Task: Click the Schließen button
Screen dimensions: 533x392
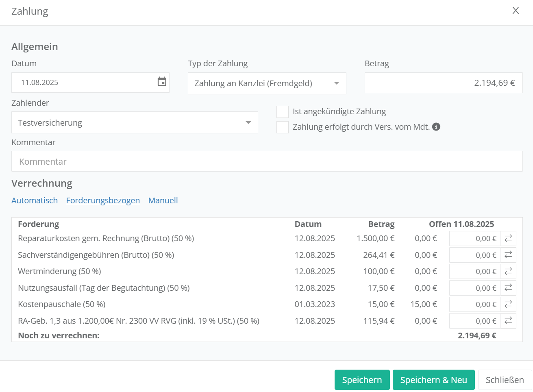Action: [505, 380]
